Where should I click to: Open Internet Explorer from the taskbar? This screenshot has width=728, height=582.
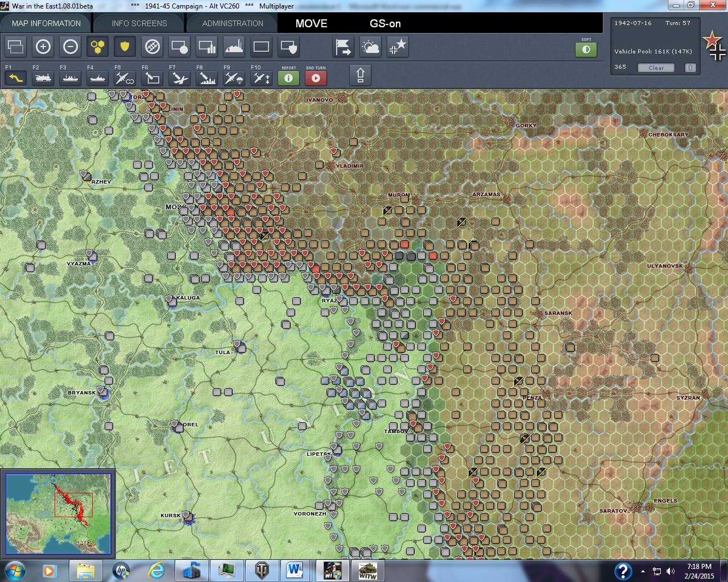tap(156, 571)
